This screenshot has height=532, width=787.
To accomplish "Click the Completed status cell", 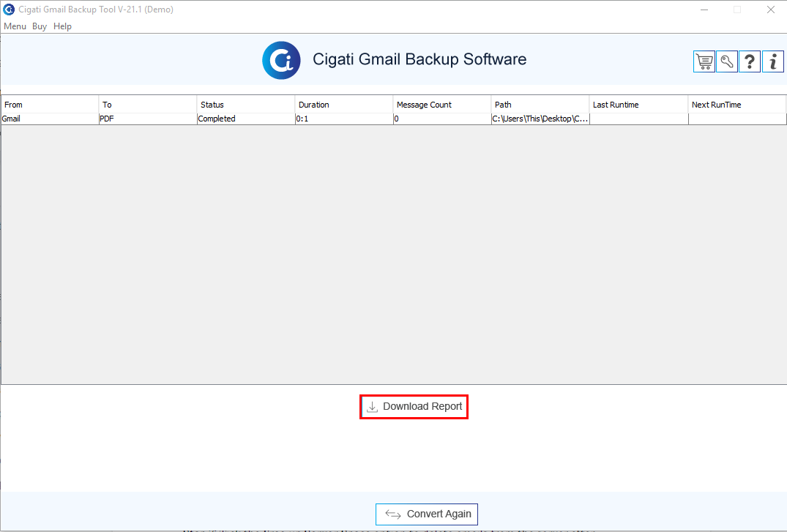I will pyautogui.click(x=245, y=119).
